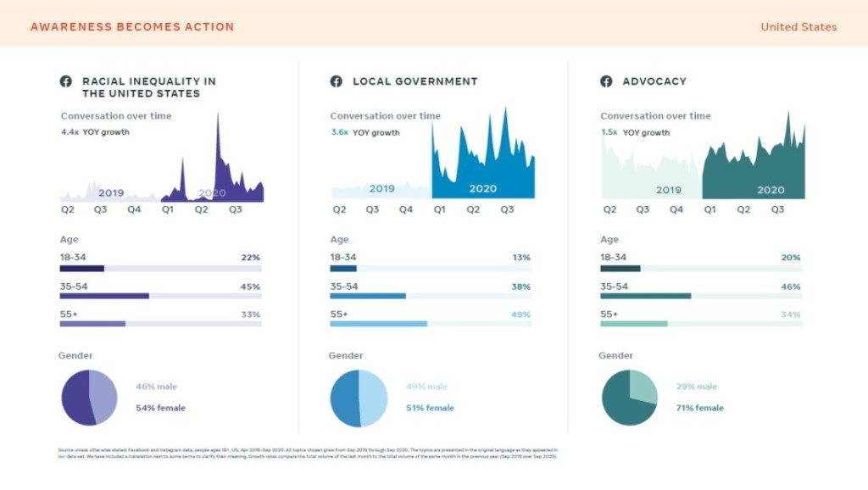Click the Facebook icon beside Advocacy
Image resolution: width=868 pixels, height=490 pixels.
(x=605, y=81)
